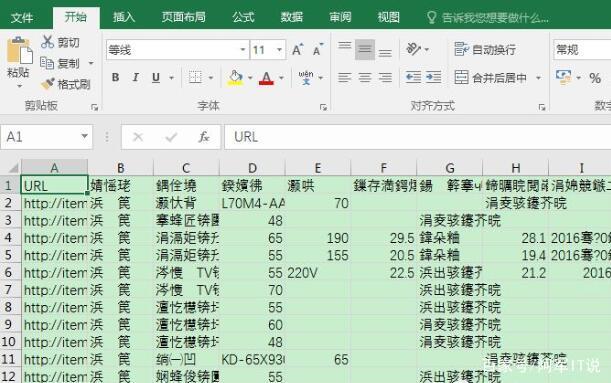Apply red font color A
Image resolution: width=611 pixels, height=383 pixels.
(266, 78)
